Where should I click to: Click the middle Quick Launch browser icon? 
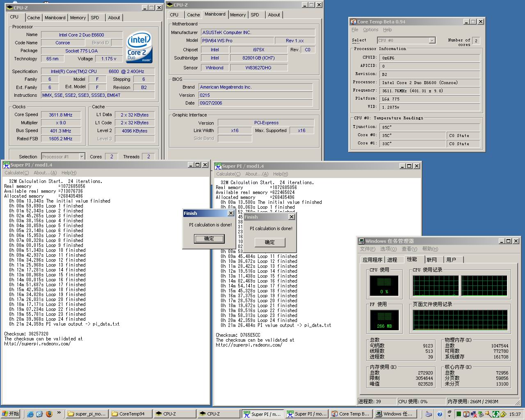click(39, 414)
